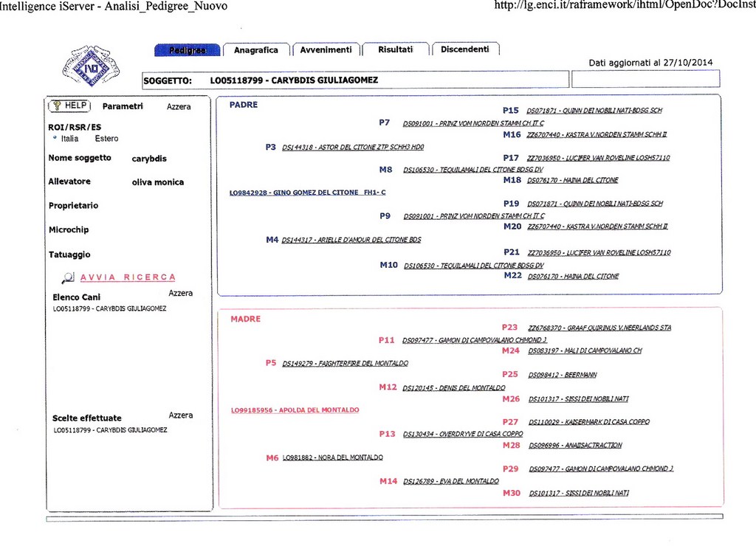Click the PADRE section heading
Image resolution: width=756 pixels, height=546 pixels.
coord(244,105)
